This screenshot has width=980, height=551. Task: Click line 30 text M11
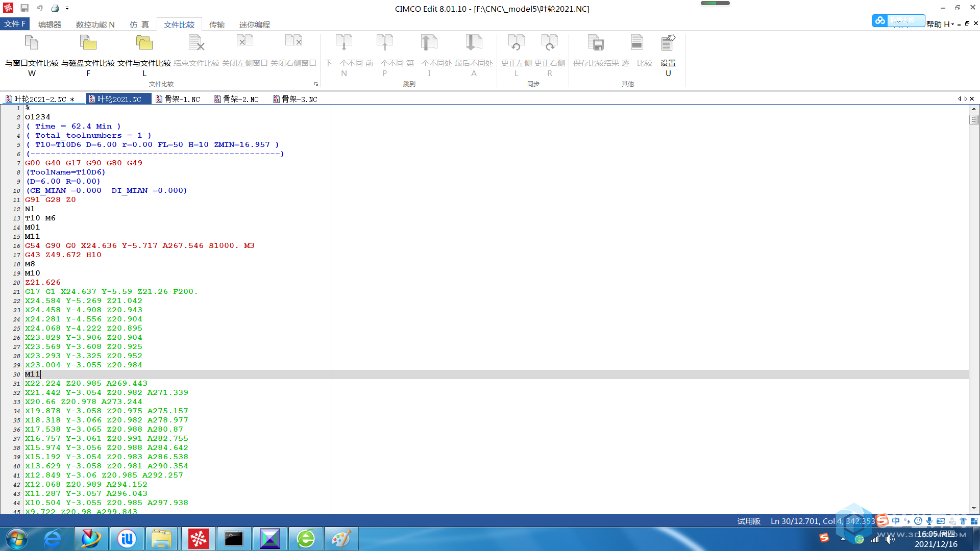33,374
